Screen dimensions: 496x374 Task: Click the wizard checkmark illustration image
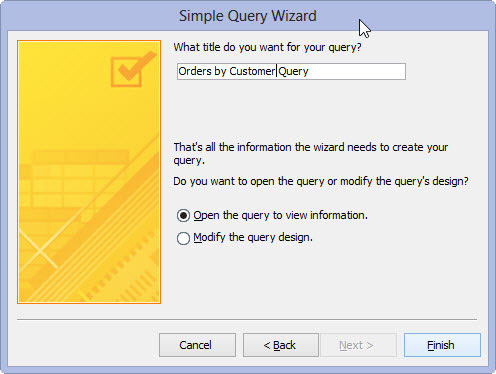click(89, 172)
